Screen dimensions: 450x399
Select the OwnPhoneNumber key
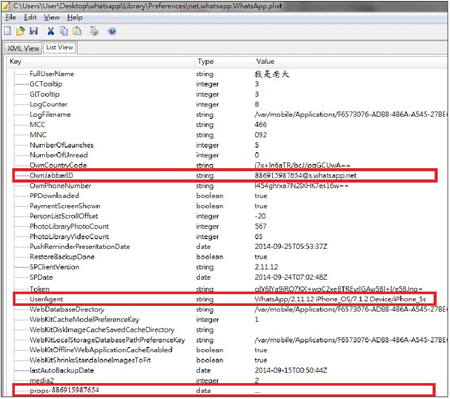pyautogui.click(x=60, y=186)
